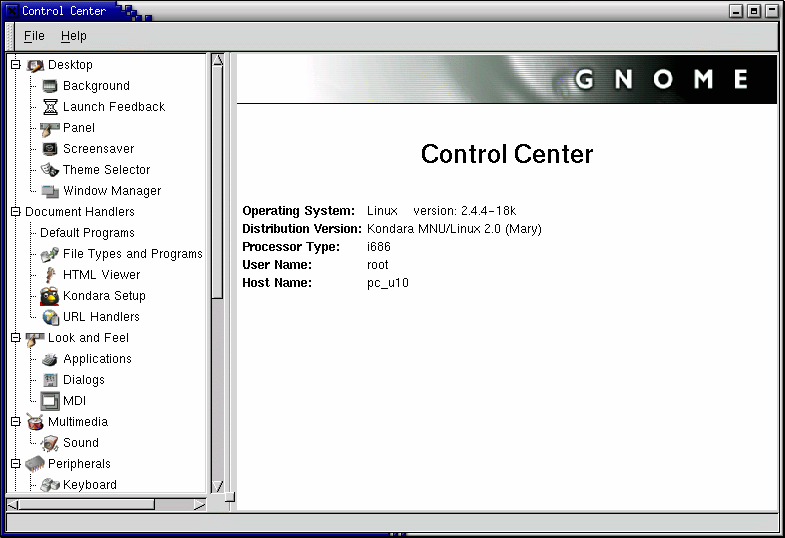This screenshot has height=538, width=785.
Task: Click the Kondara Setup icon
Action: pos(50,296)
